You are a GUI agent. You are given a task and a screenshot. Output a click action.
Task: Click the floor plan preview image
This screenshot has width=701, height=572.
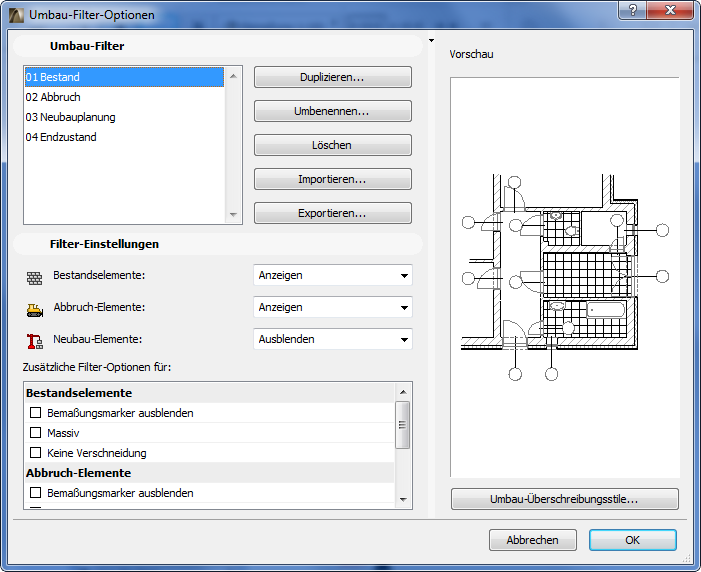coord(565,277)
